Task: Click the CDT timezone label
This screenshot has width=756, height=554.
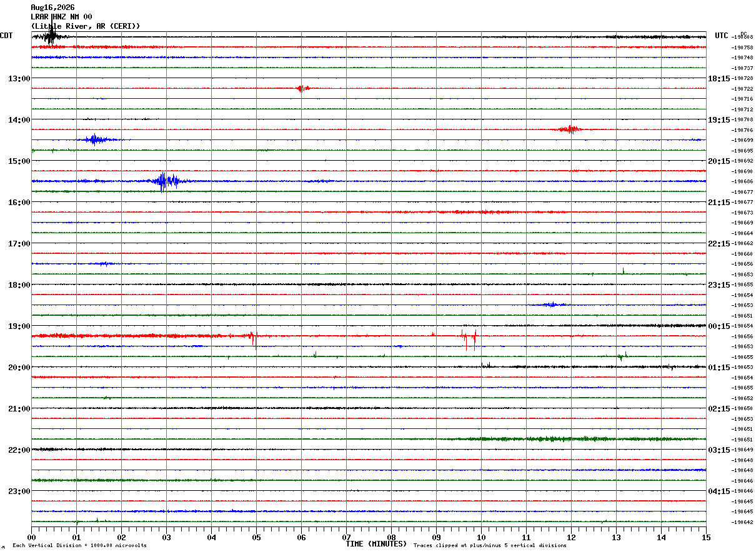Action: coord(6,36)
